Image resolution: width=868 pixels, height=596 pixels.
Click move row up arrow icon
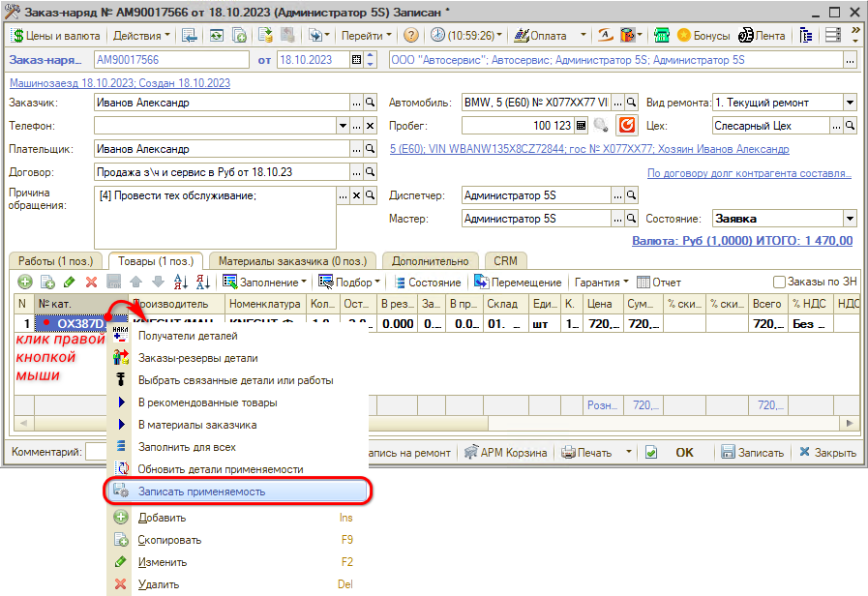(x=136, y=283)
